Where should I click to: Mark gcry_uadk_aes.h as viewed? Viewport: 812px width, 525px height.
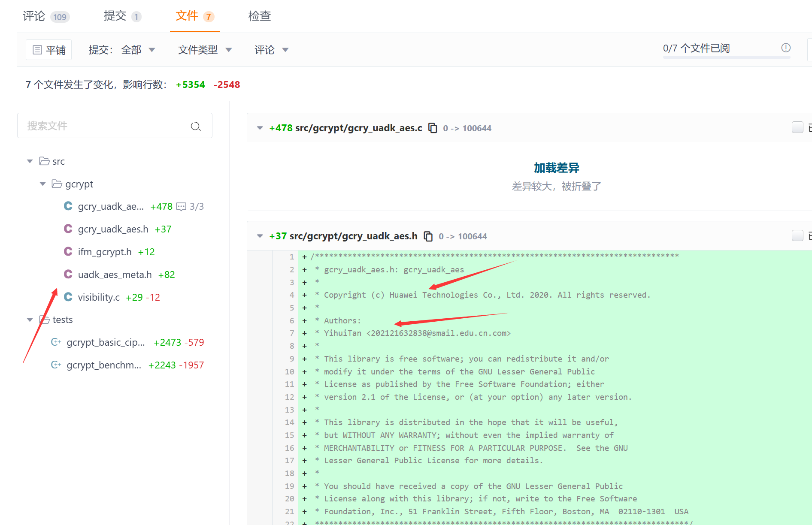(x=797, y=235)
